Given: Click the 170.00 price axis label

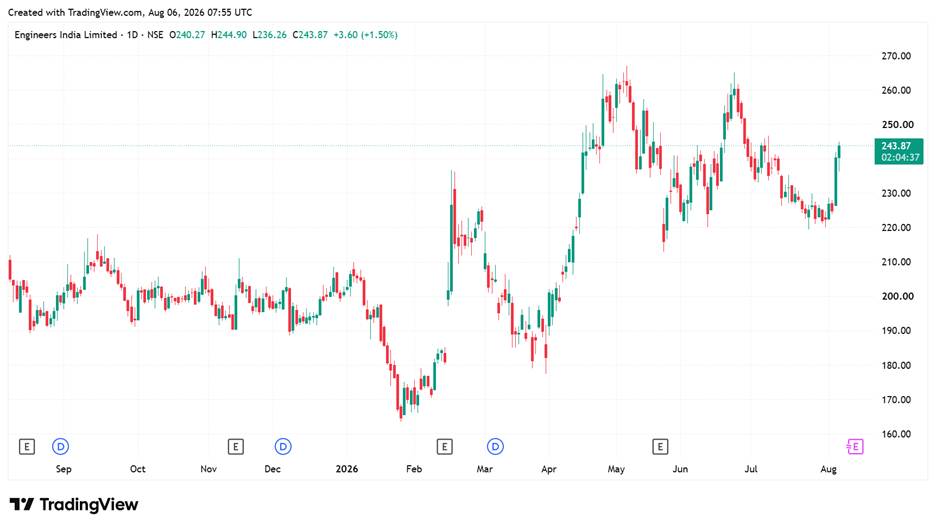Looking at the screenshot, I should pyautogui.click(x=896, y=399).
